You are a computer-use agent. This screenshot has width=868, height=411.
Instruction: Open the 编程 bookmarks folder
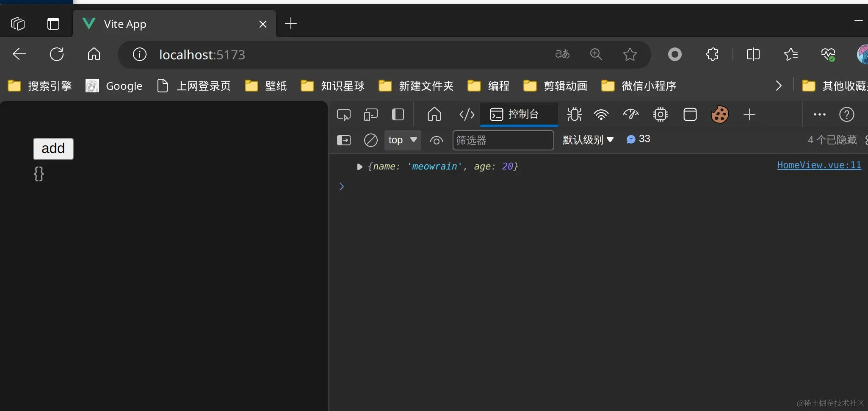point(489,86)
